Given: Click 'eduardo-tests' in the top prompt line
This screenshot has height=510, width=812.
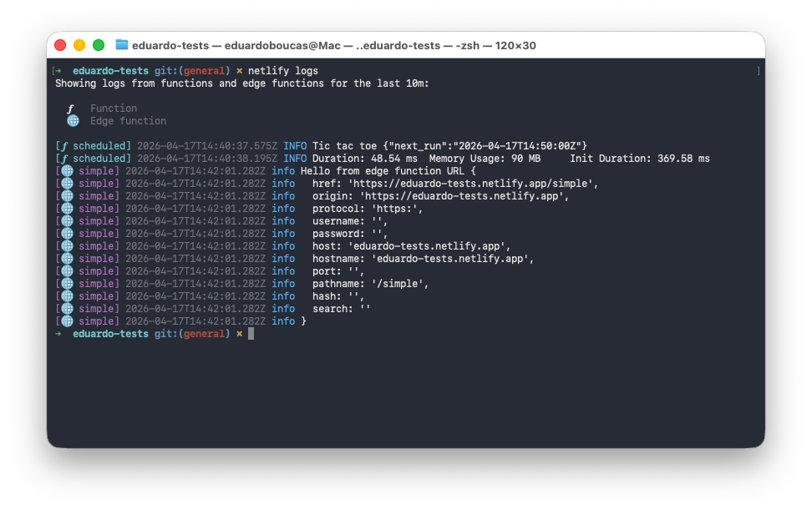Looking at the screenshot, I should pyautogui.click(x=110, y=71).
